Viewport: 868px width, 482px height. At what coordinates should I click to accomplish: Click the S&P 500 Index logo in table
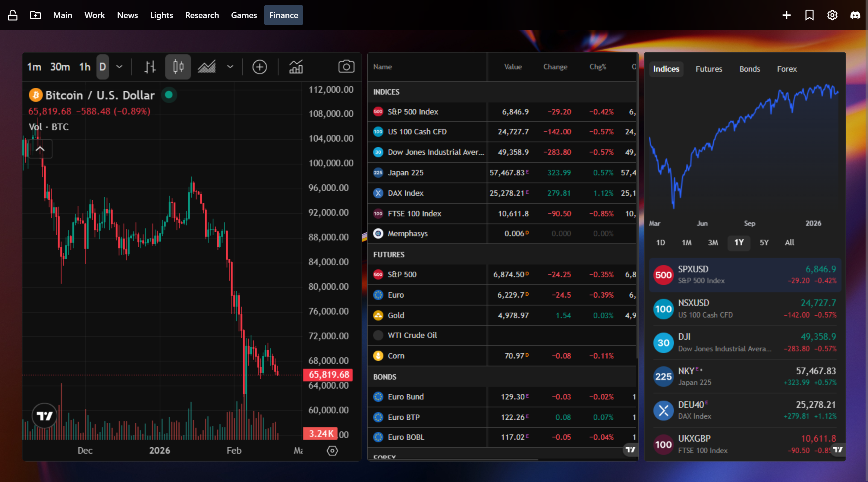[378, 111]
